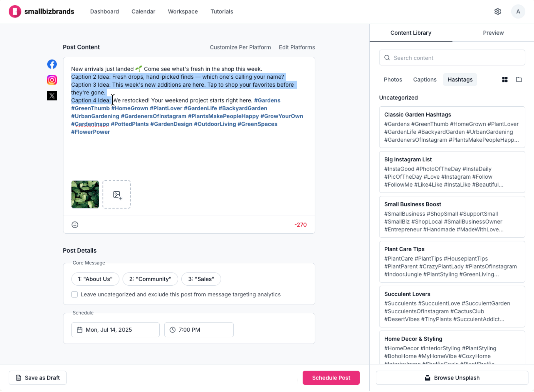Open Calendar in the top navigation
The image size is (534, 392).
(x=143, y=11)
